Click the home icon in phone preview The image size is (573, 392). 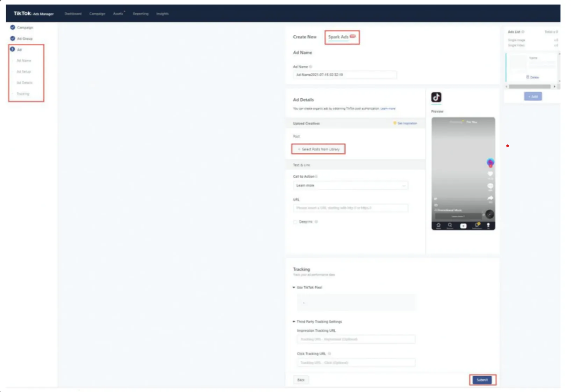[x=438, y=226]
